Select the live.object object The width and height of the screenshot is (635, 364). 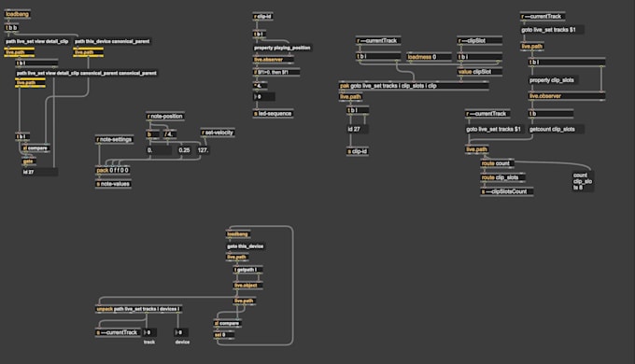point(247,286)
